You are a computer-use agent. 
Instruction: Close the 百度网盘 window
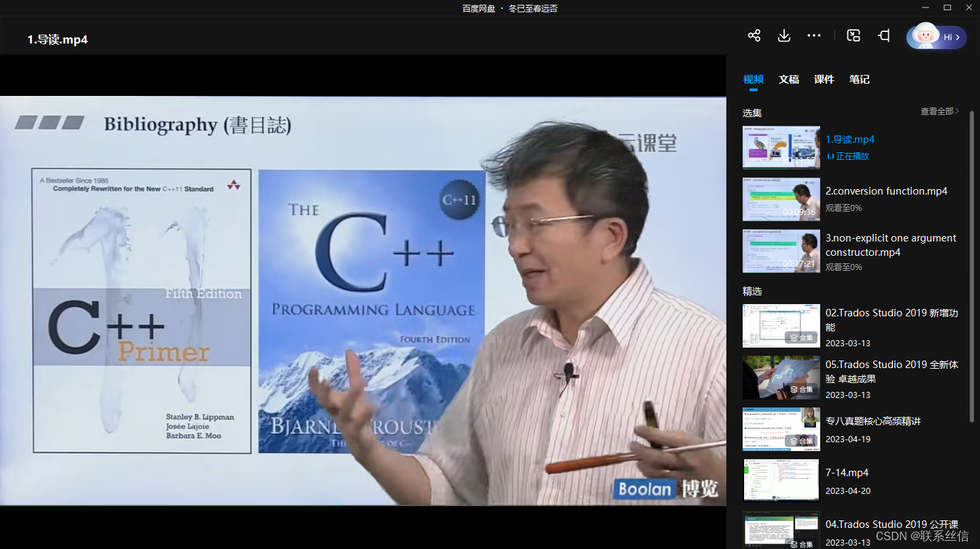[x=969, y=7]
